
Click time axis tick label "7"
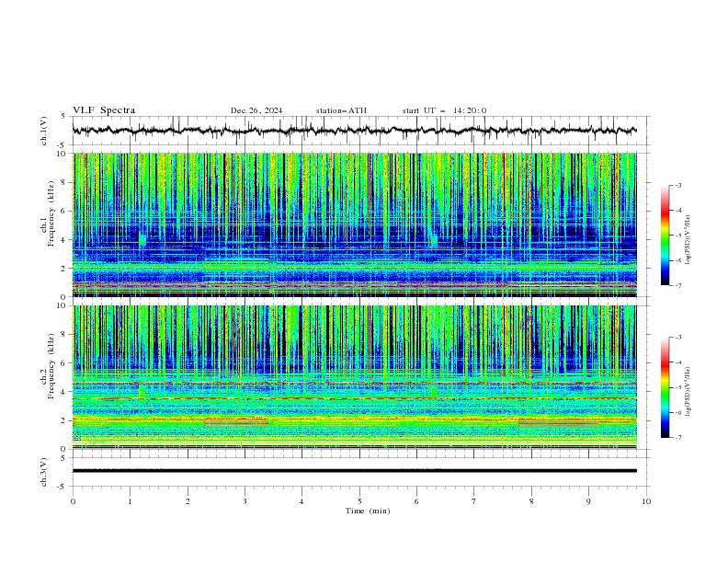tap(474, 501)
